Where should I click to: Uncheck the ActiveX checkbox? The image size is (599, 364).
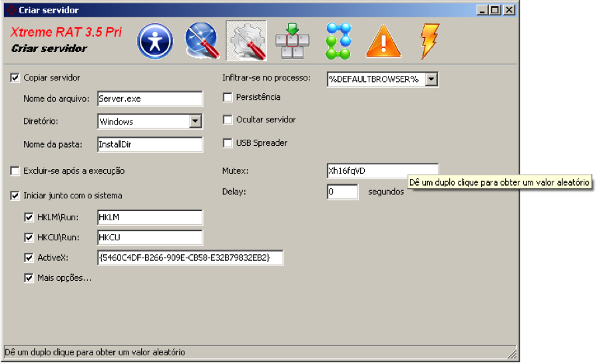(x=29, y=258)
